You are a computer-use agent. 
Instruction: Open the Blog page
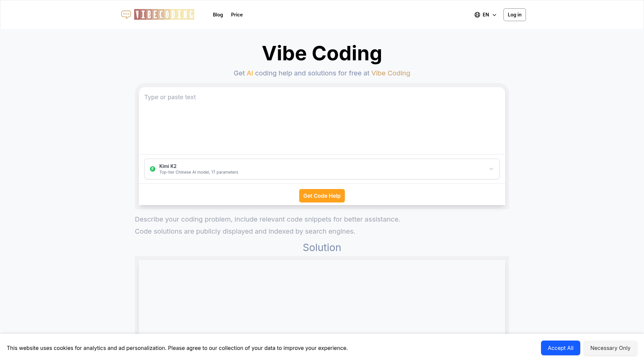coord(218,14)
